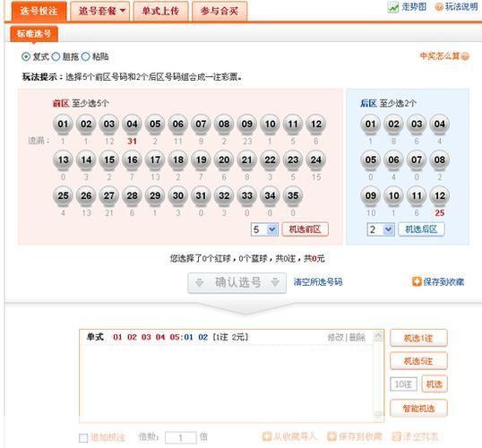Choose front zone ball 19

[201, 159]
